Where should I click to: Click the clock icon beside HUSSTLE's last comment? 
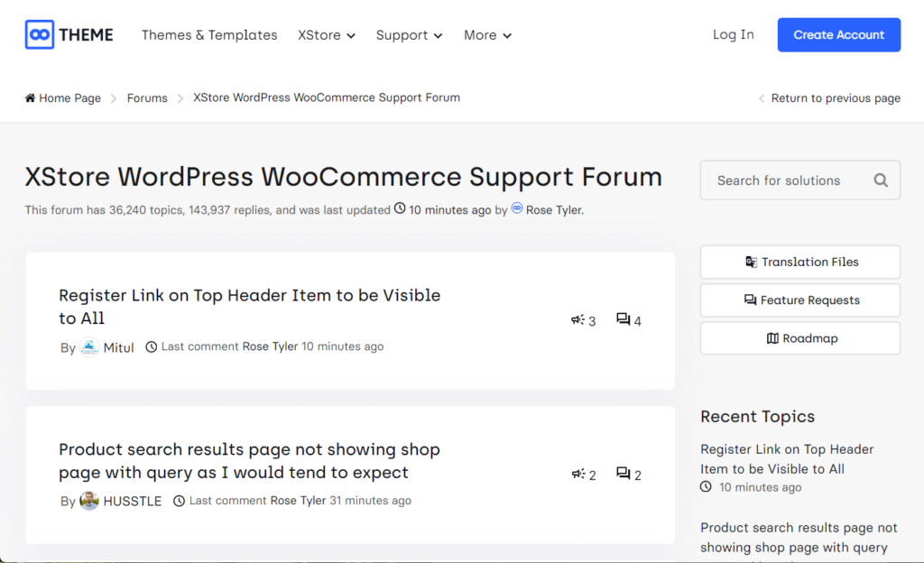[180, 500]
